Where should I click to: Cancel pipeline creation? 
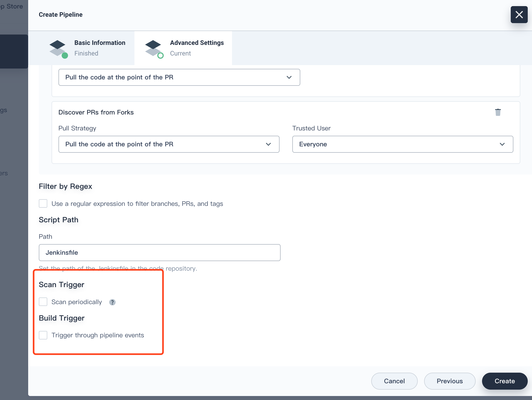(394, 381)
